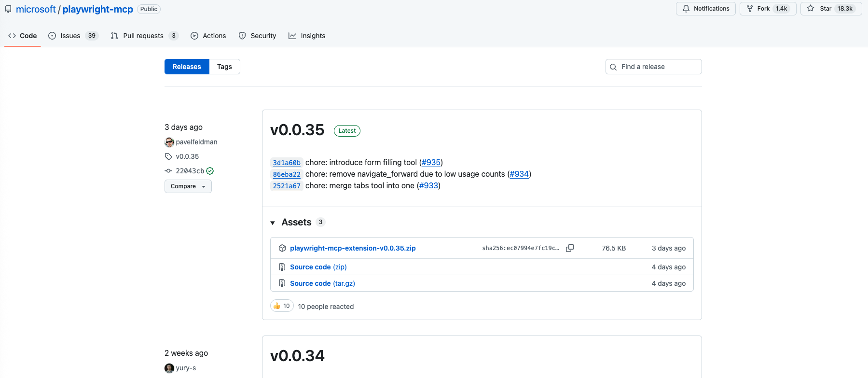The image size is (868, 378).
Task: Click the Issues count badge 39
Action: (92, 36)
